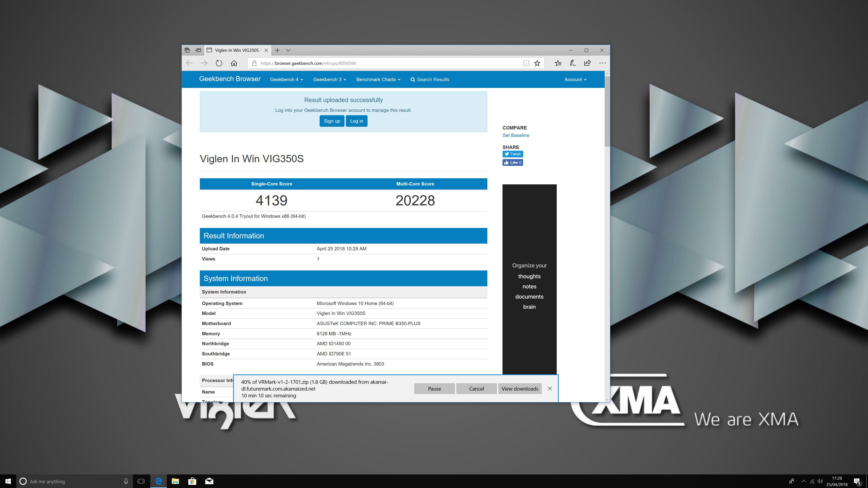Expand the Benchmark Charts dropdown
868x488 pixels.
coord(378,80)
